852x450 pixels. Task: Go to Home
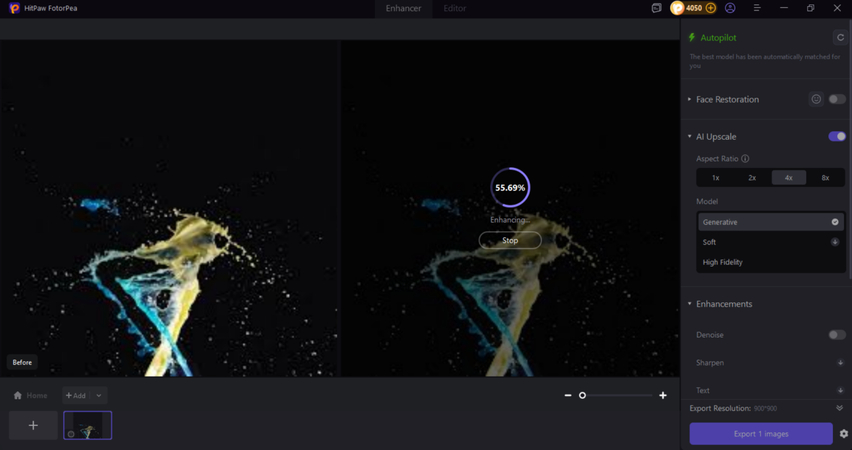(x=30, y=395)
